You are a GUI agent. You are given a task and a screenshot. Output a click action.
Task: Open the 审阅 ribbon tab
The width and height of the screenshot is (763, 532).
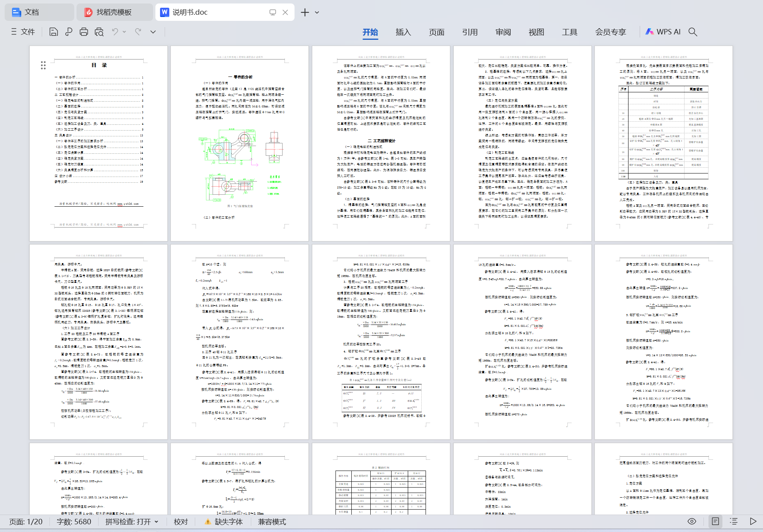[x=503, y=32]
